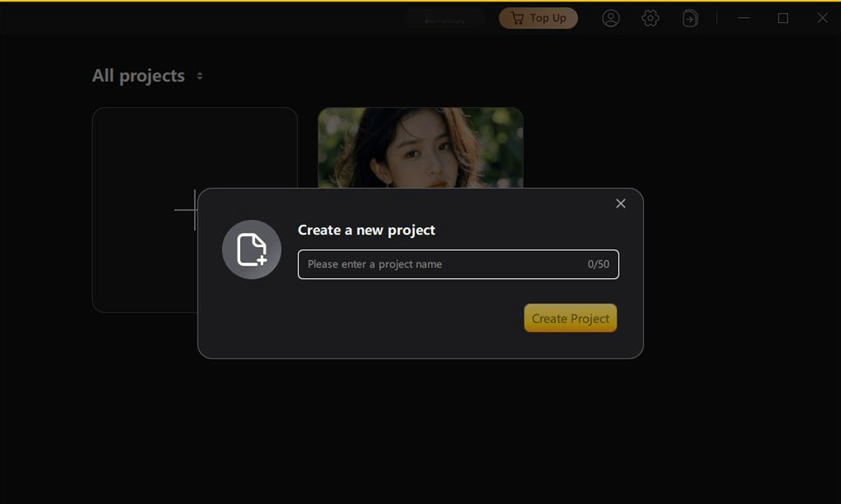Minimize the application window
The width and height of the screenshot is (841, 504).
[744, 18]
